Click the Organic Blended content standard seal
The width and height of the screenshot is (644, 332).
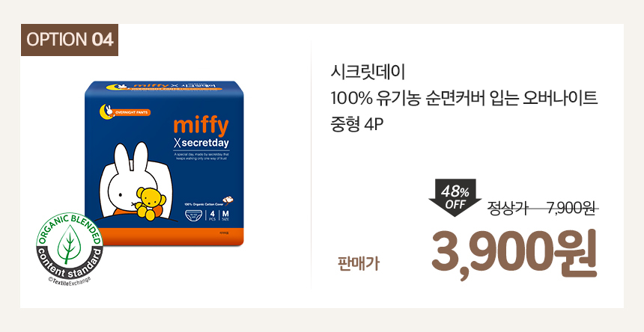pyautogui.click(x=69, y=246)
